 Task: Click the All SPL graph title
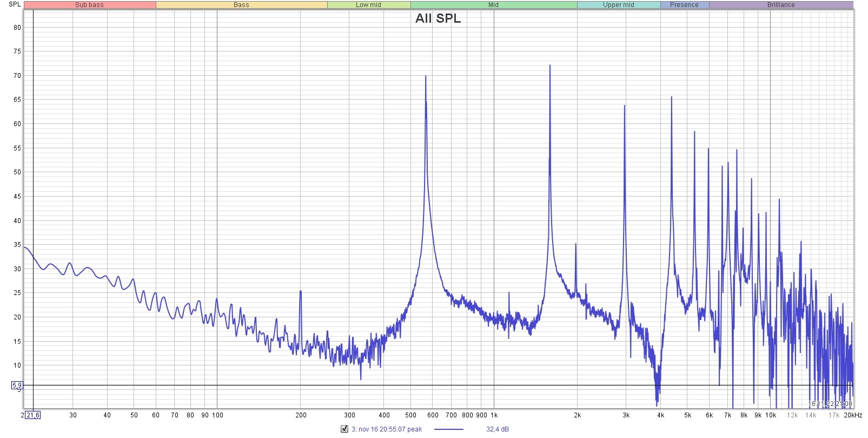[x=438, y=18]
